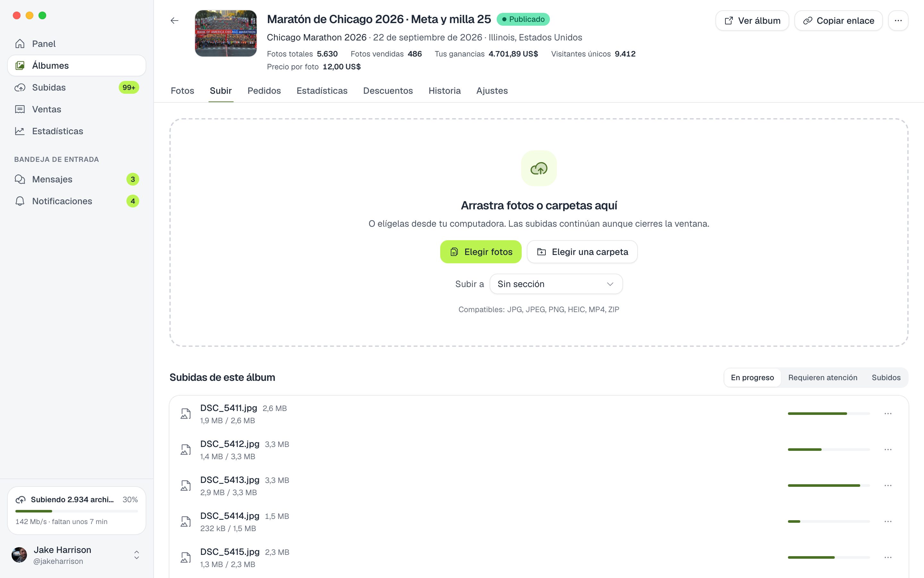924x578 pixels.
Task: Click the image file icon for DSC_5415.jpg
Action: click(x=185, y=557)
